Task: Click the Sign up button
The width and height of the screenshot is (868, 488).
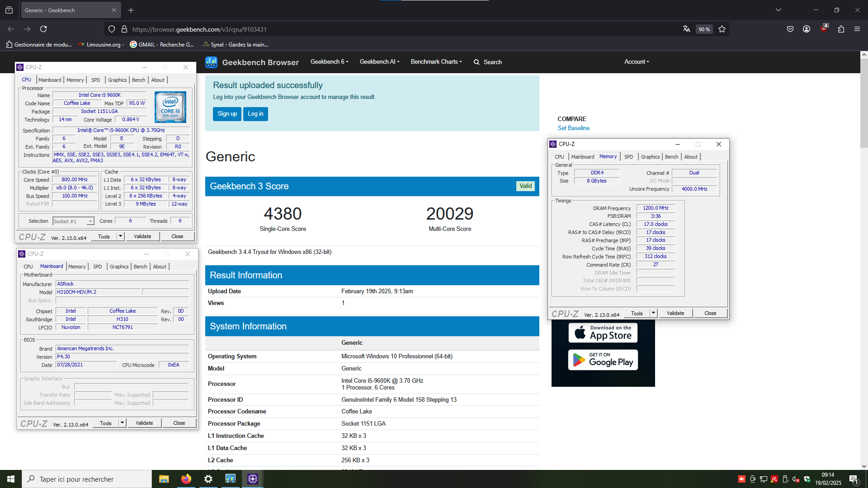Action: [x=227, y=114]
